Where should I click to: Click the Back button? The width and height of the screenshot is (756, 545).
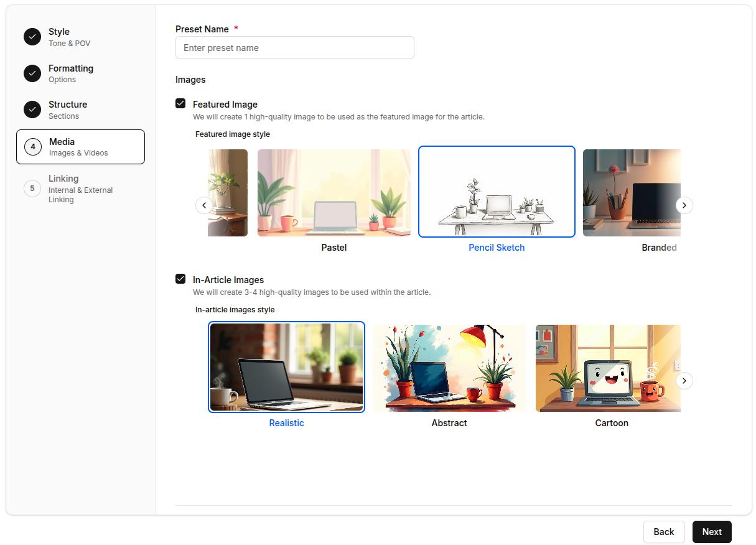click(663, 532)
